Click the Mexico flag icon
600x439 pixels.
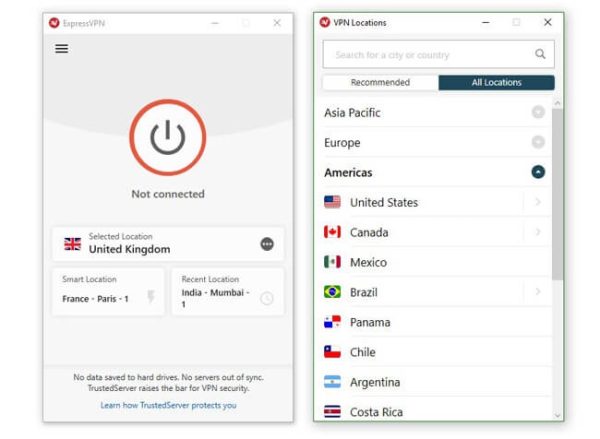332,262
